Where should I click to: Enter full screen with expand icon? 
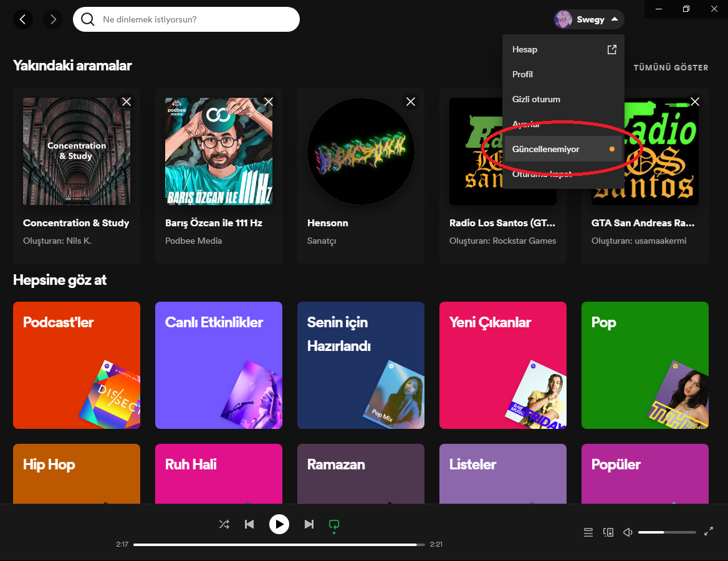[709, 532]
